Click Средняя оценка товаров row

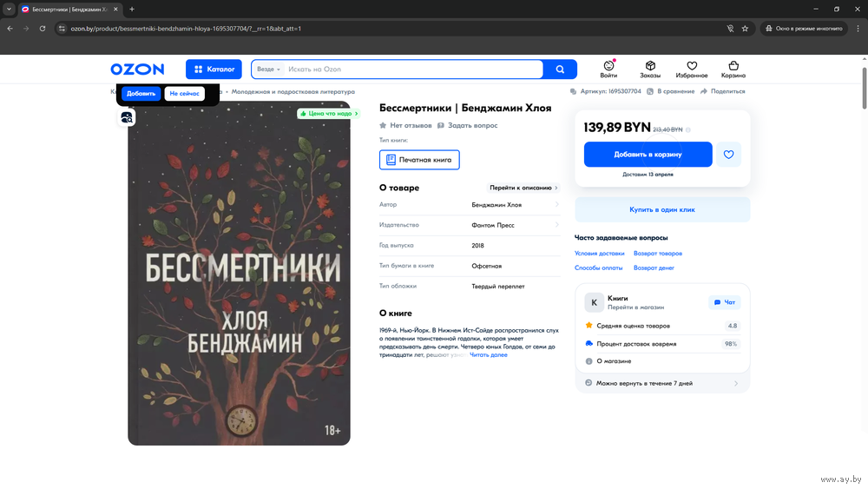(x=662, y=326)
